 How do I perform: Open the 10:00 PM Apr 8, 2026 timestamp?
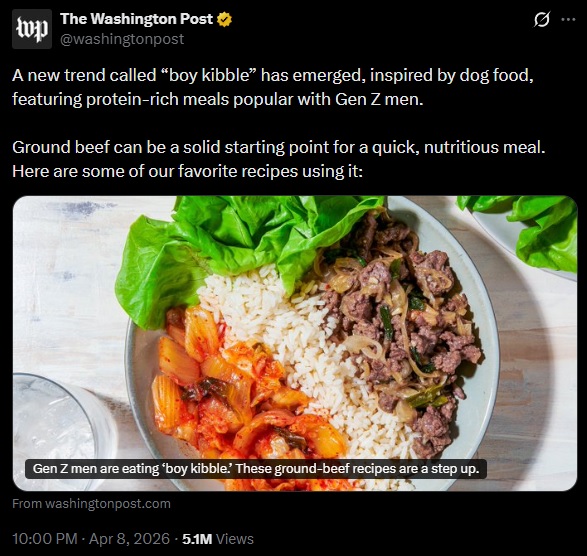point(91,539)
